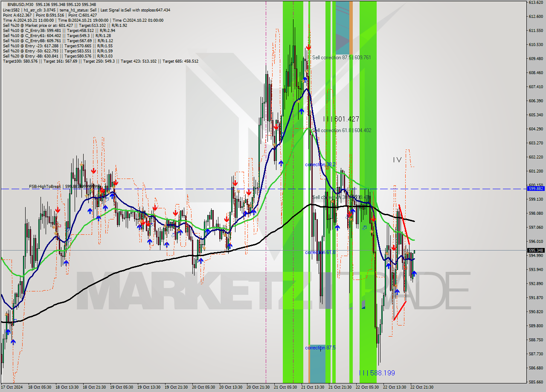
Task: Click the 610.530 price axis value
Action: tap(536, 45)
